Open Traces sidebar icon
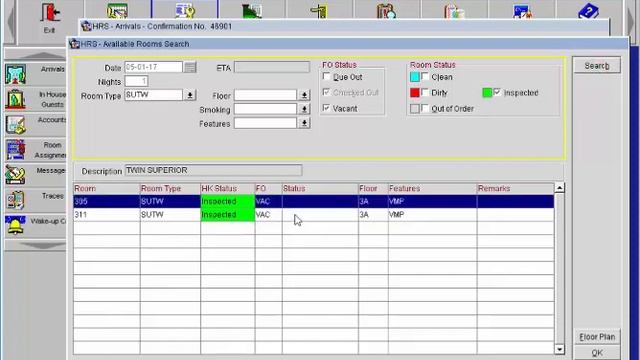This screenshot has width=640, height=360. pyautogui.click(x=16, y=200)
